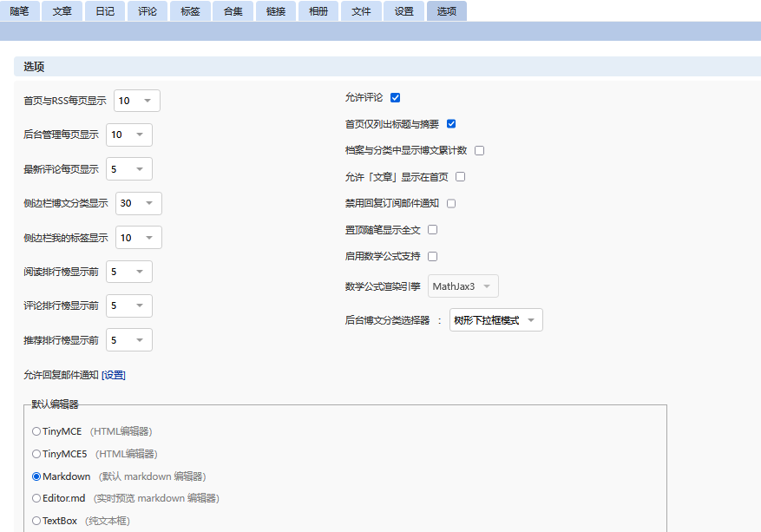
Task: Select the Markdown editor radio button
Action: (36, 476)
